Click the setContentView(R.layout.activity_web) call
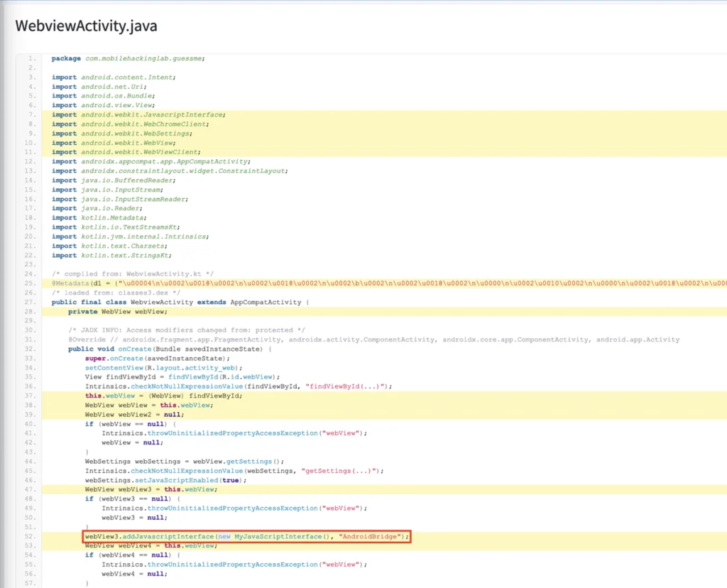727x588 pixels. click(163, 368)
